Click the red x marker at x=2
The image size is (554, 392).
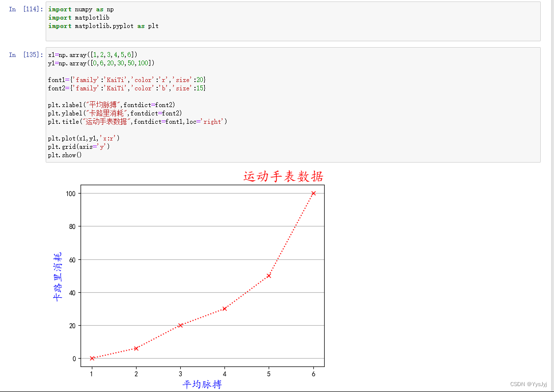click(x=136, y=348)
